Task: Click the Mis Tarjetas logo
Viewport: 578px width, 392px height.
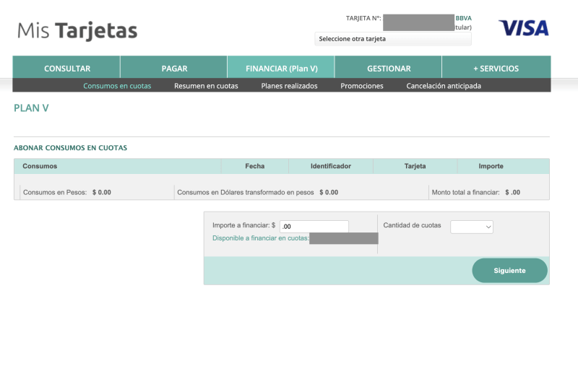Action: click(77, 31)
